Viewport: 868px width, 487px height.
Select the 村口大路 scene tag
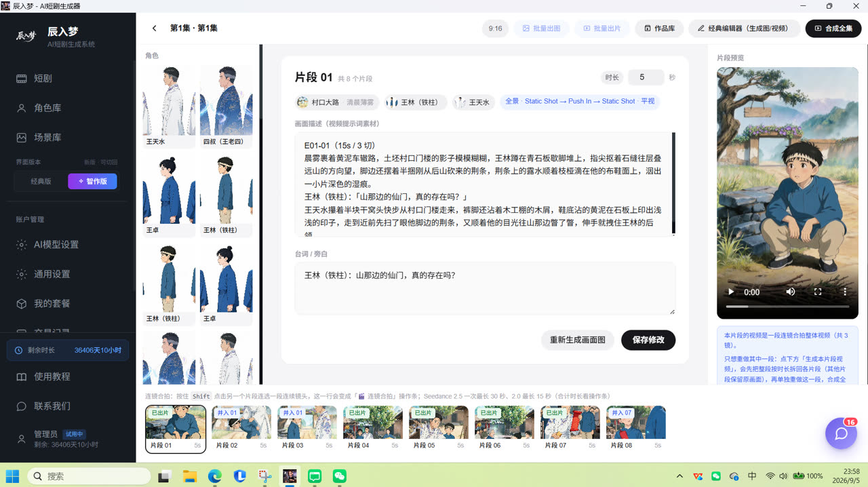tap(338, 102)
